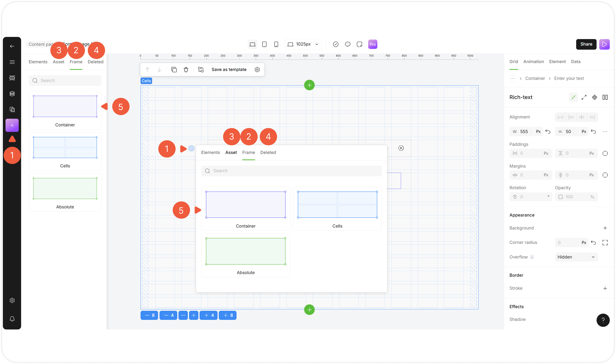Click the Share button

point(586,44)
